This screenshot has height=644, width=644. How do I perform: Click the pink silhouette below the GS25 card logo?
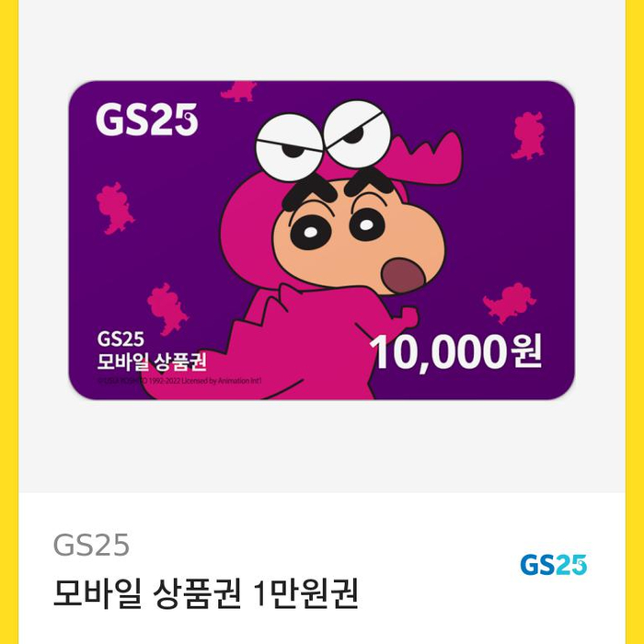(115, 208)
